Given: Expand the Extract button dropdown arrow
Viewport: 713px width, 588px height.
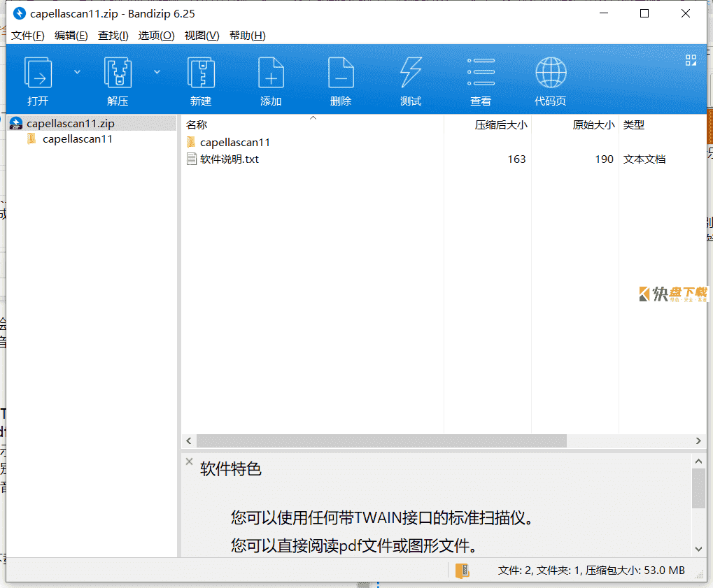Looking at the screenshot, I should point(157,72).
